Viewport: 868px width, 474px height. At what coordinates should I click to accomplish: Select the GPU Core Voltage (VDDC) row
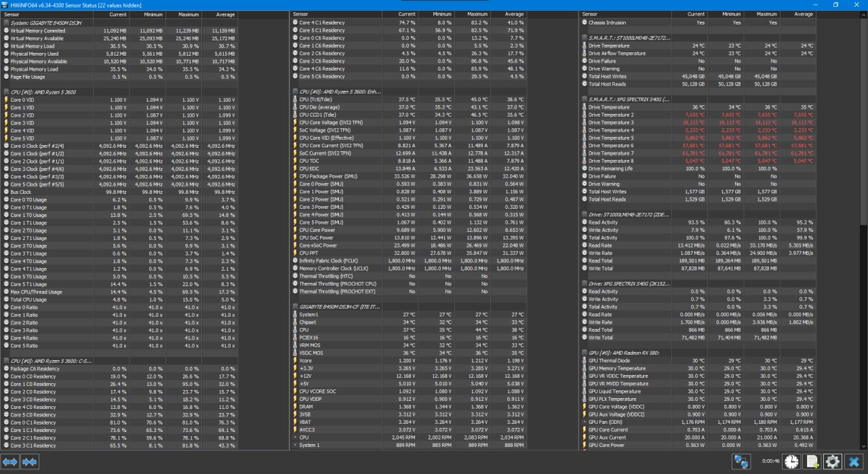(698, 407)
